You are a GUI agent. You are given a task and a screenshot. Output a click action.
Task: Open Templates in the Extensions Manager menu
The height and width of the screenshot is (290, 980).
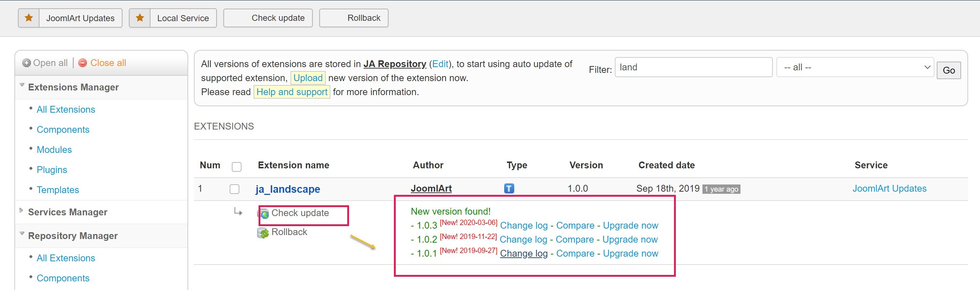(x=58, y=190)
